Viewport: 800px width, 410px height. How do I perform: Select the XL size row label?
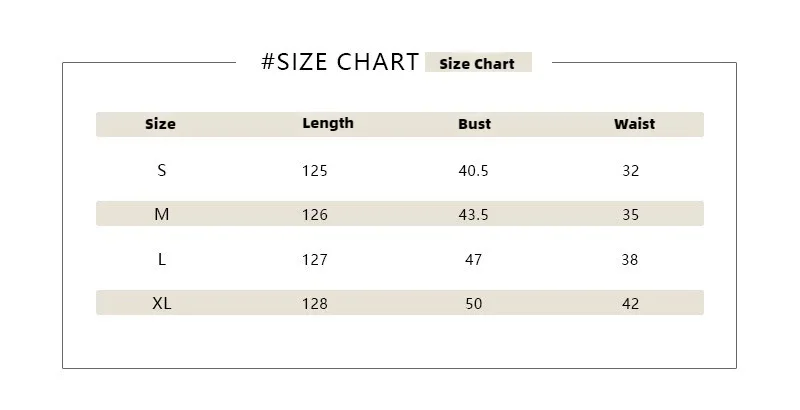click(x=162, y=303)
